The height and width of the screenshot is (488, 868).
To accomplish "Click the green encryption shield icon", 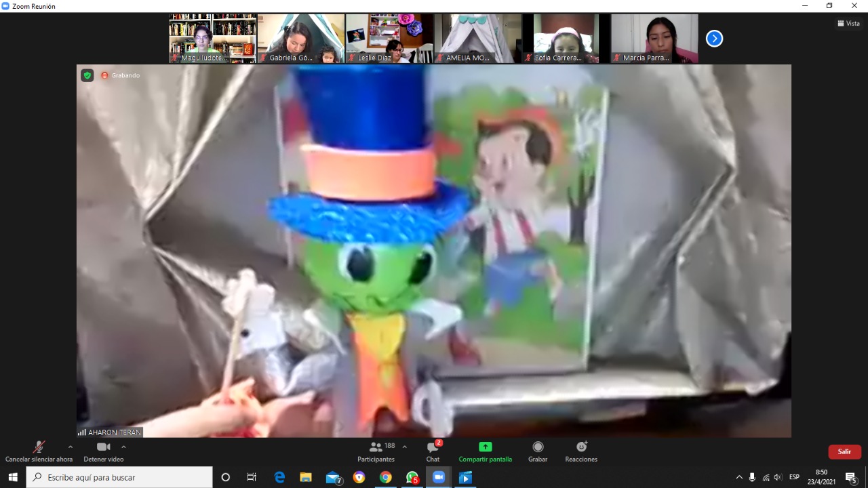I will (x=87, y=75).
